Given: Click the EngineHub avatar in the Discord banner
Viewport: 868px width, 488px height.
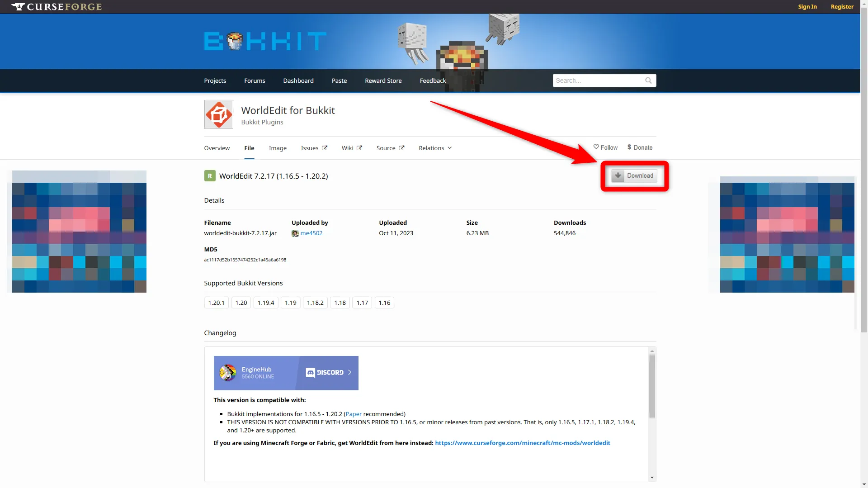Looking at the screenshot, I should point(228,373).
